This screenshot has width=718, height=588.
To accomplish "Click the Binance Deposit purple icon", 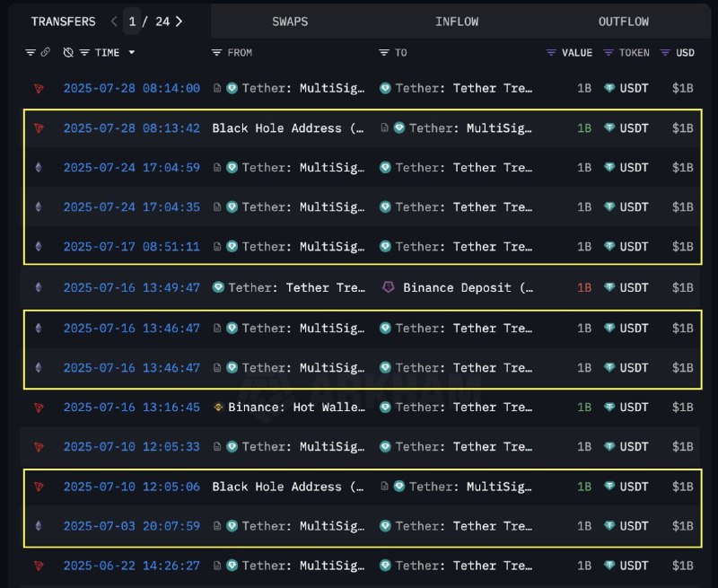I will (x=389, y=287).
